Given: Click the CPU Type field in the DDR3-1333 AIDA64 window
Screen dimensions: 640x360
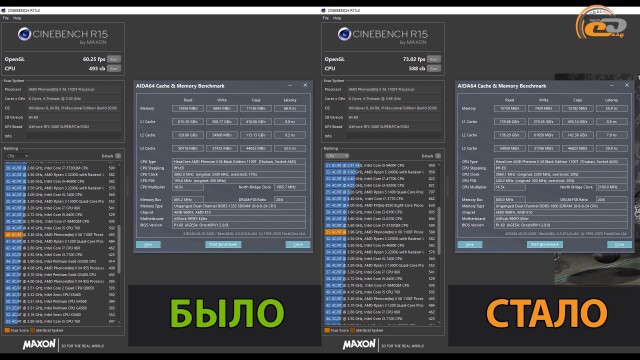Looking at the screenshot, I should [x=239, y=162].
